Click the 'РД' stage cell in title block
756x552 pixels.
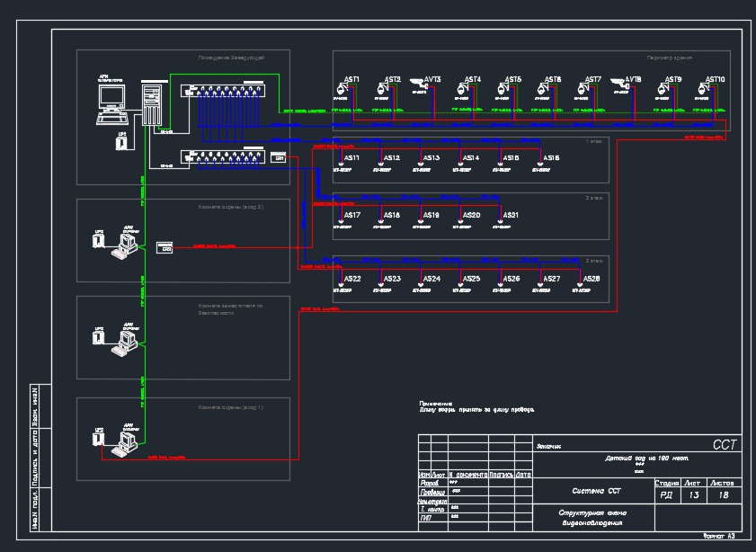click(x=667, y=495)
